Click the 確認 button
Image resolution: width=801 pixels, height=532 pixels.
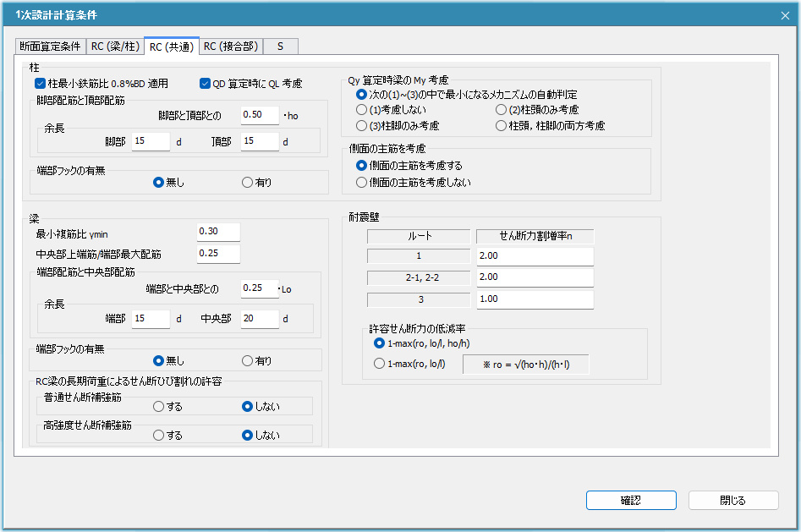pos(631,501)
